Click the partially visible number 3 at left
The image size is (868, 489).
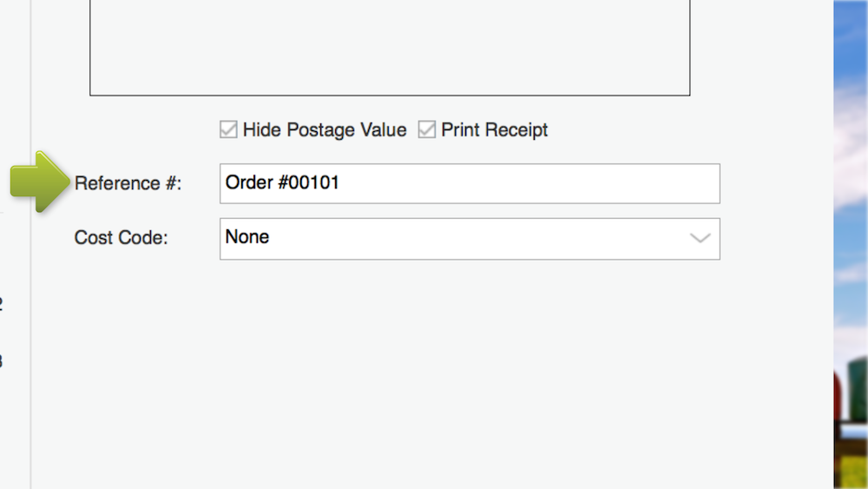[x=2, y=360]
